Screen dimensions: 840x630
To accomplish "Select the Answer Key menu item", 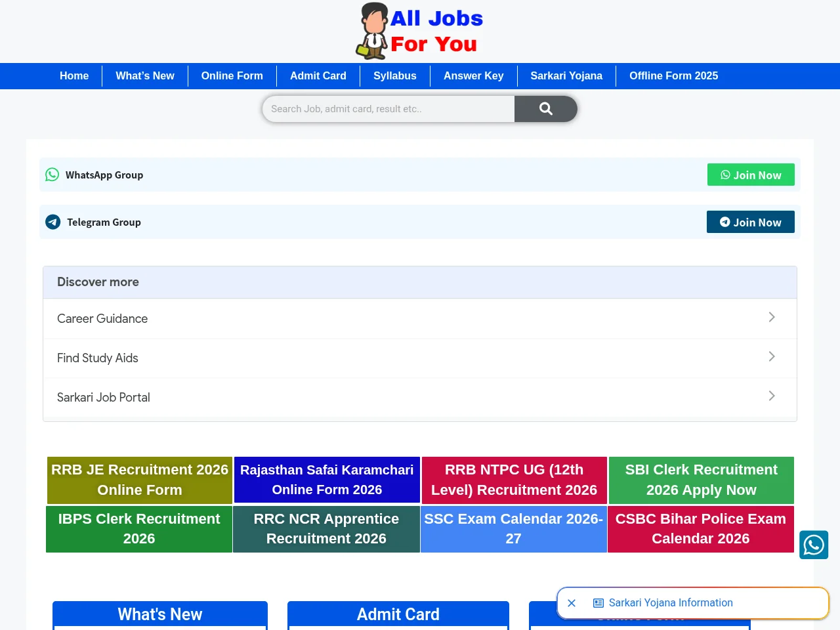I will coord(474,76).
